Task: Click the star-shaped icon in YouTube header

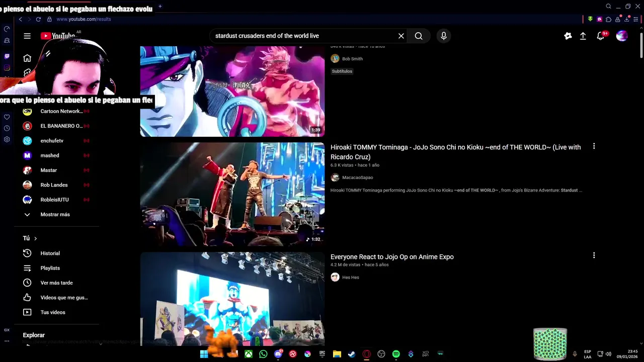Action: tap(568, 36)
